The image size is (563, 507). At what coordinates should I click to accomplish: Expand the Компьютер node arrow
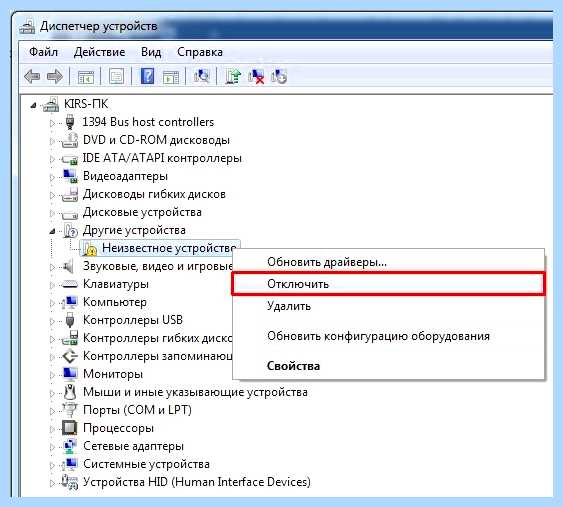tap(52, 303)
